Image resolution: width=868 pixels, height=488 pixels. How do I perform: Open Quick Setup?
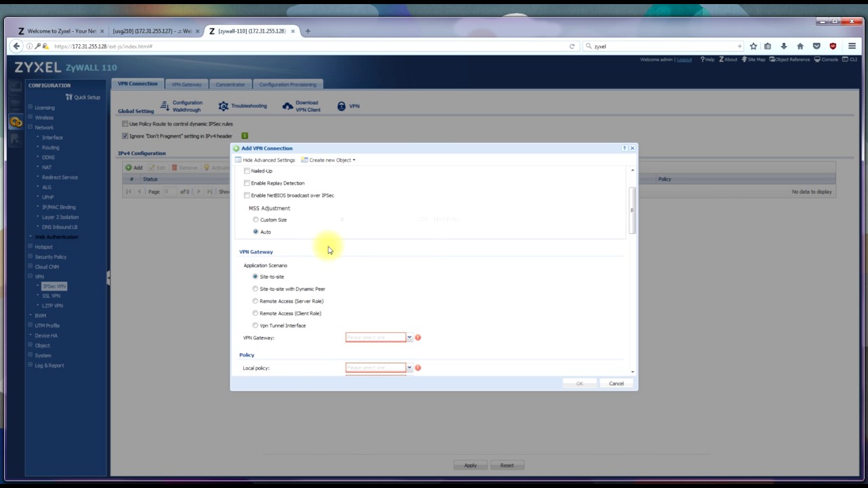tap(83, 97)
